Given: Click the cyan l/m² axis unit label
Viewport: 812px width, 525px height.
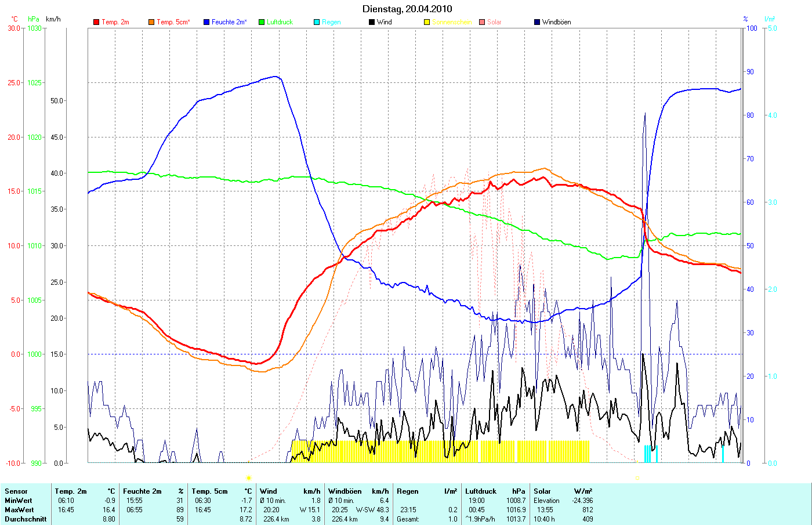Looking at the screenshot, I should coord(770,19).
